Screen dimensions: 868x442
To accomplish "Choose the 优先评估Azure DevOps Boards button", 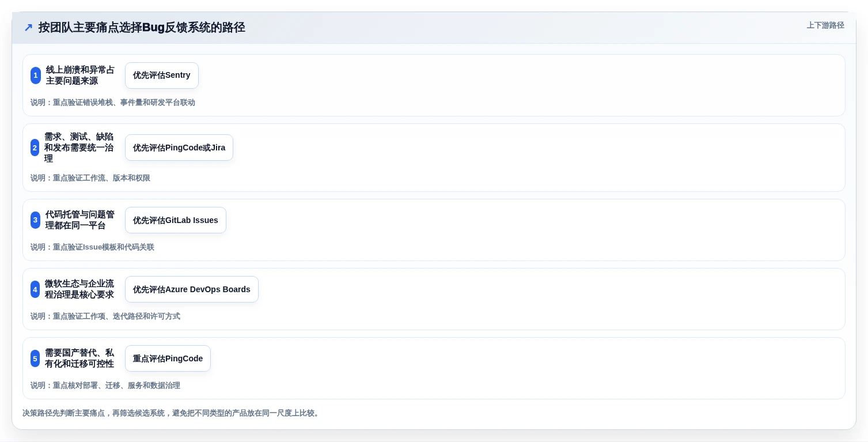I will pyautogui.click(x=192, y=289).
